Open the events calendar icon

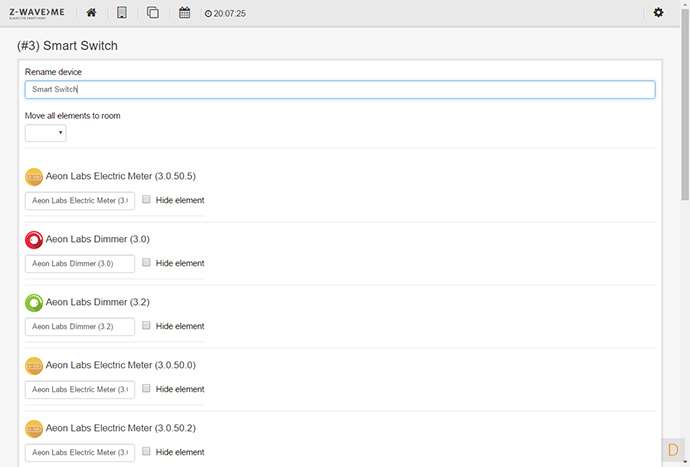coord(184,13)
